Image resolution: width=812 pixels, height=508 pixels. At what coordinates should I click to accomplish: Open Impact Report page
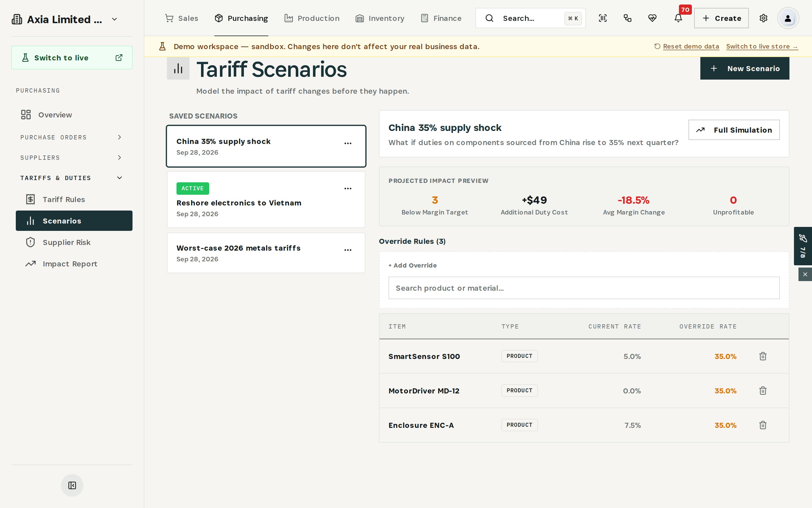74,264
